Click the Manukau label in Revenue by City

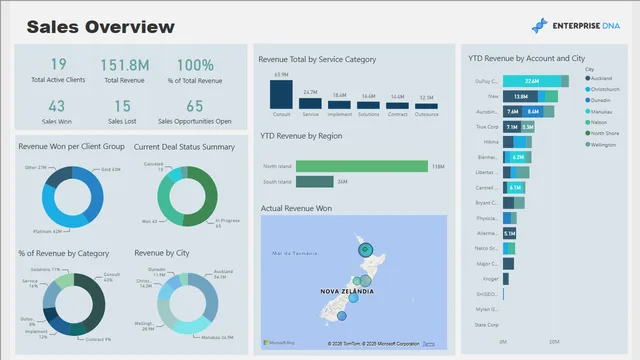pyautogui.click(x=218, y=338)
